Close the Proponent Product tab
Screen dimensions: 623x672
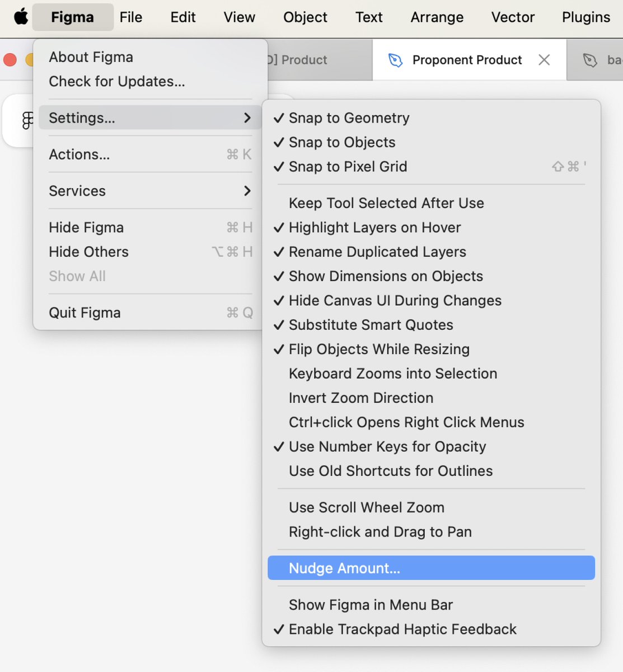coord(544,60)
